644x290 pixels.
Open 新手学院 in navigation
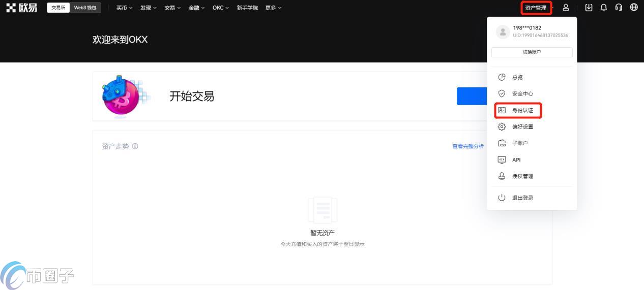[247, 8]
